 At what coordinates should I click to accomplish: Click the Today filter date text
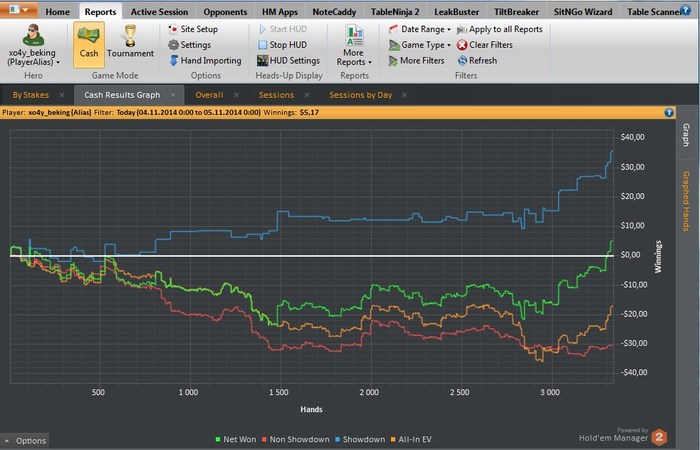[188, 112]
